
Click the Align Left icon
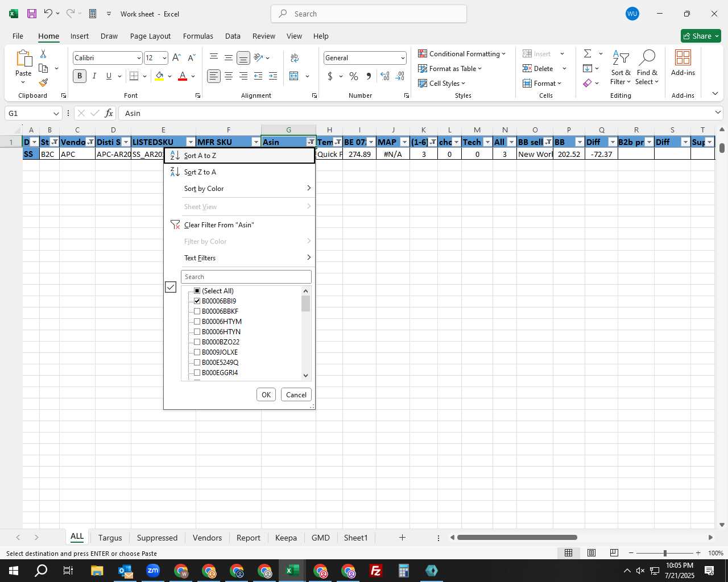(x=214, y=76)
